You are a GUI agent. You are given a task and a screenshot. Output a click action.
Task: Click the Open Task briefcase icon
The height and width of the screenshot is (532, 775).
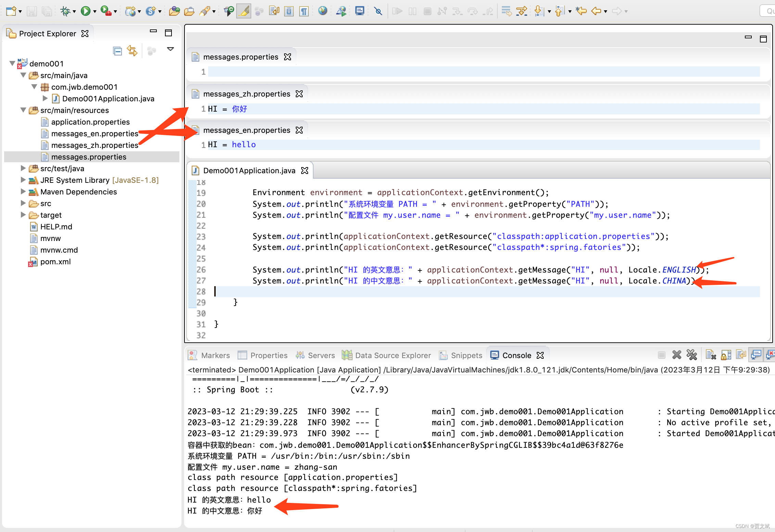click(x=189, y=11)
